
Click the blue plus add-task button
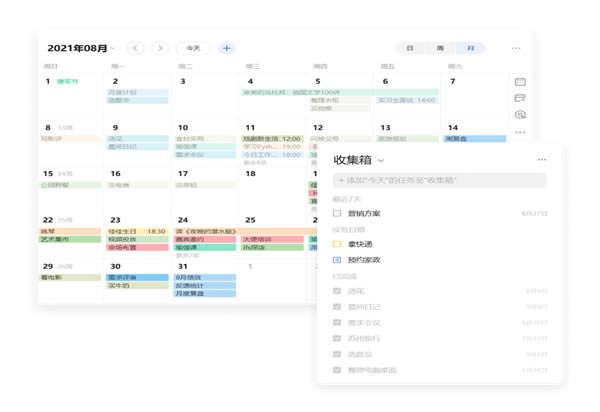tap(227, 48)
